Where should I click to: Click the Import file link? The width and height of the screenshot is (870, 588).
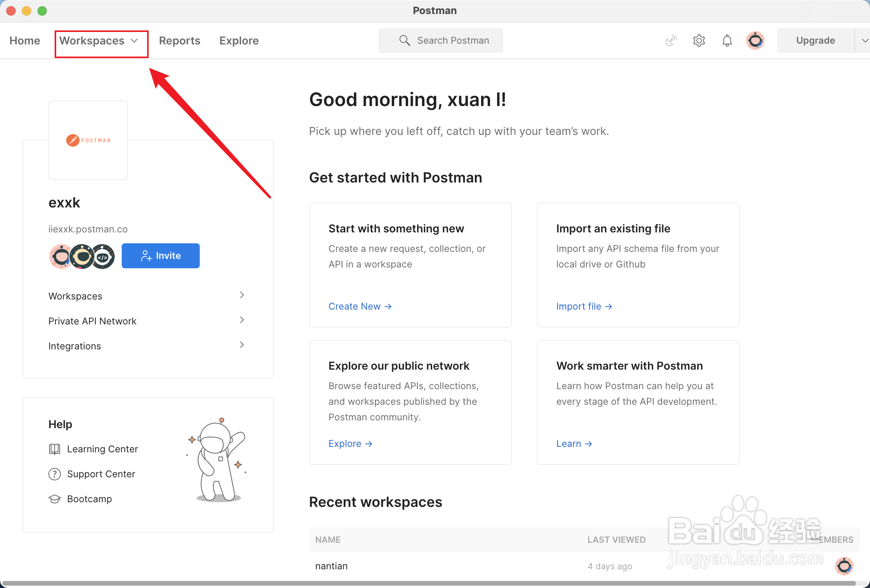tap(584, 306)
